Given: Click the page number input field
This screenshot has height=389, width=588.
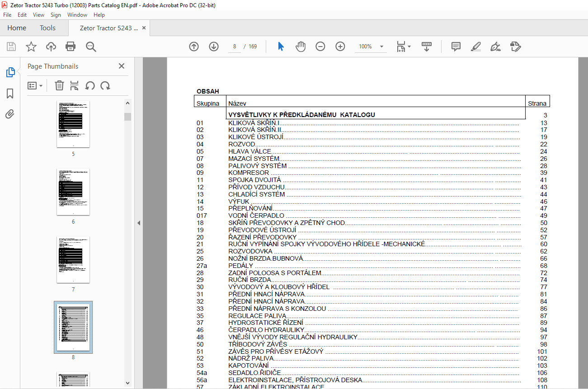Looking at the screenshot, I should (235, 47).
